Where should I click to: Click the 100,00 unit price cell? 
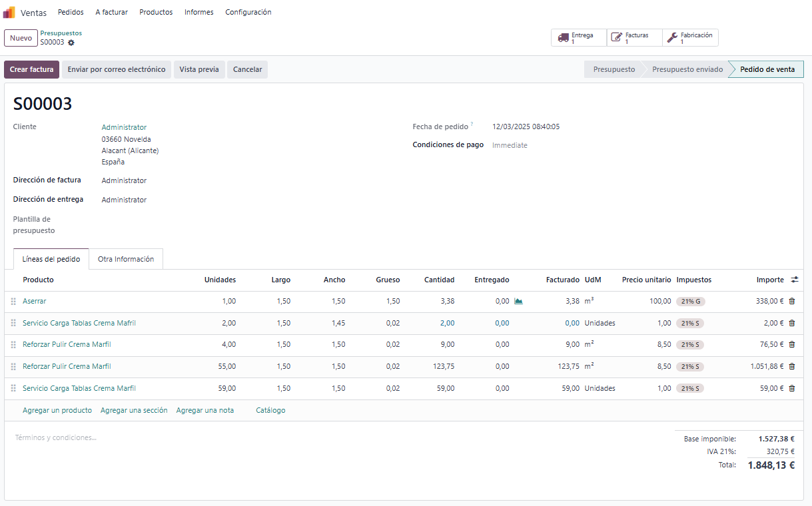[660, 301]
